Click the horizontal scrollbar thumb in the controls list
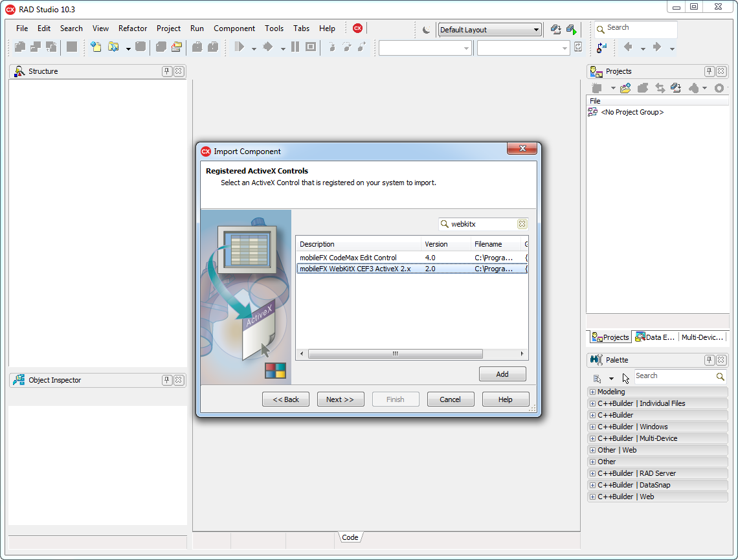The width and height of the screenshot is (738, 560). 396,353
